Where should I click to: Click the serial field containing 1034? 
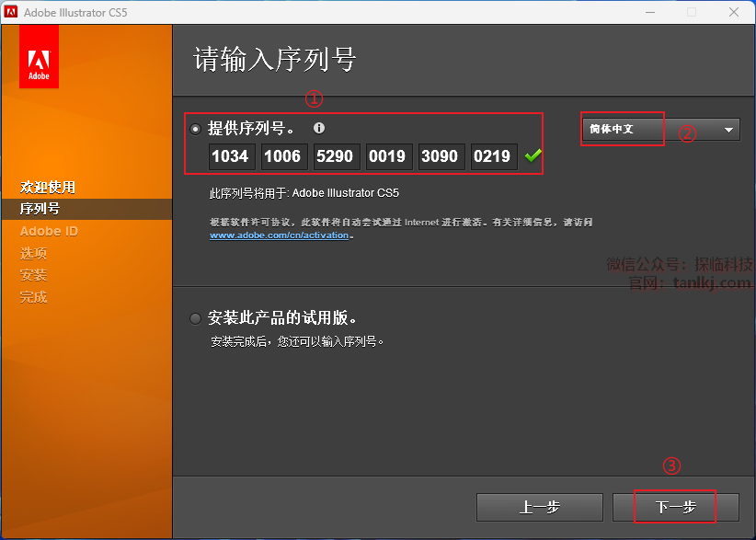[x=232, y=156]
